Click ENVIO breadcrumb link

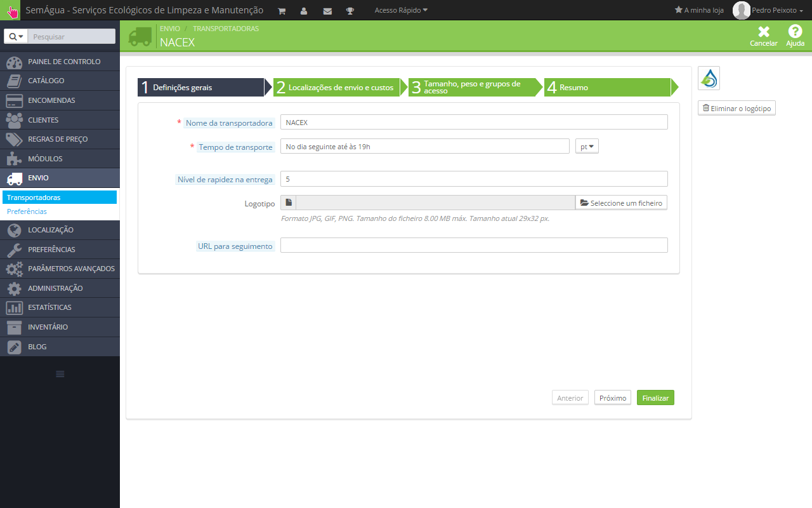tap(170, 29)
